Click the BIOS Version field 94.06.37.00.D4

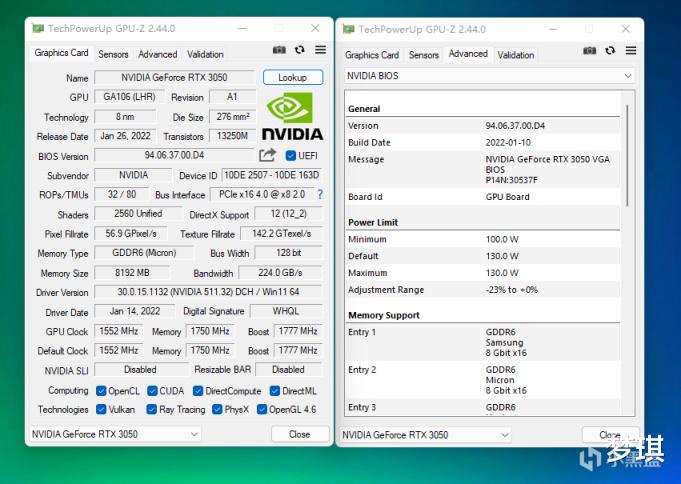coord(174,155)
